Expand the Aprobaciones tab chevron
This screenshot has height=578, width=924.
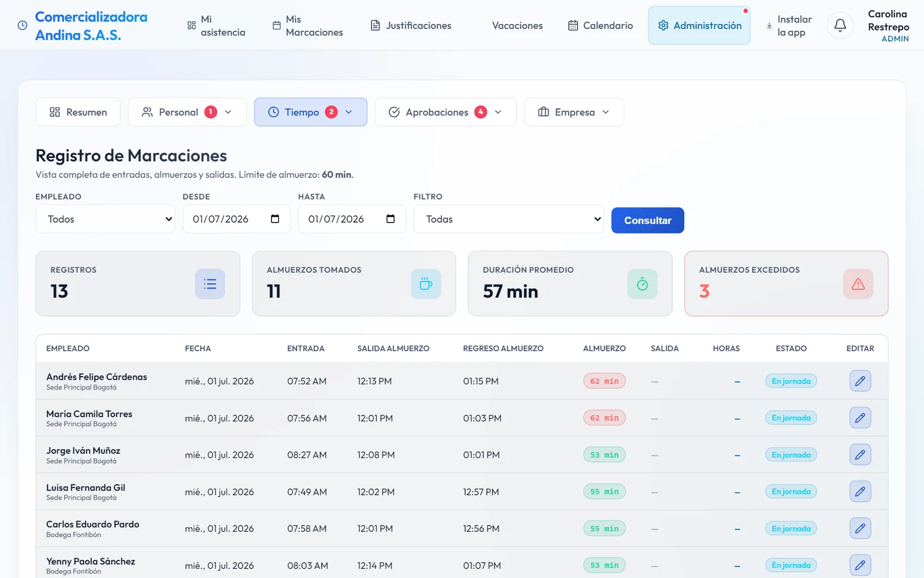pyautogui.click(x=498, y=112)
